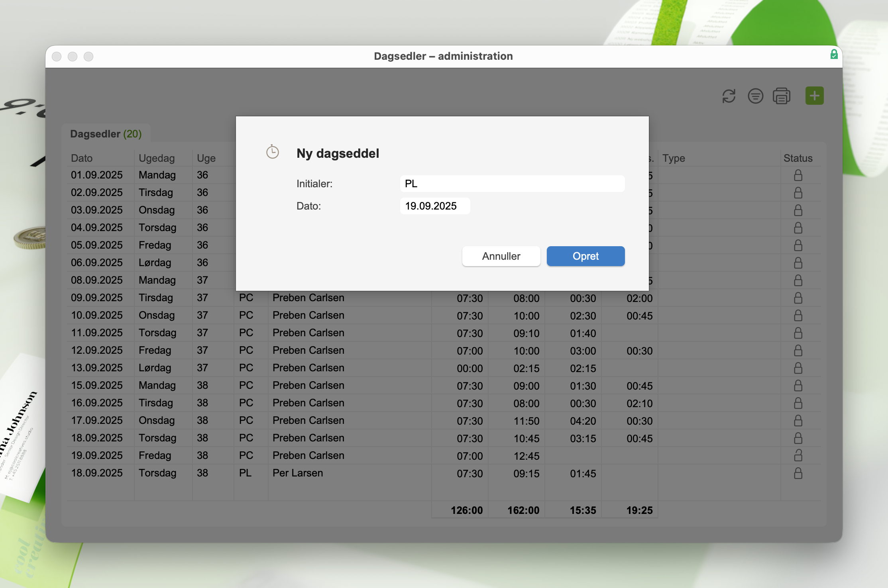This screenshot has width=888, height=588.
Task: Click the Initialer input field
Action: click(512, 184)
